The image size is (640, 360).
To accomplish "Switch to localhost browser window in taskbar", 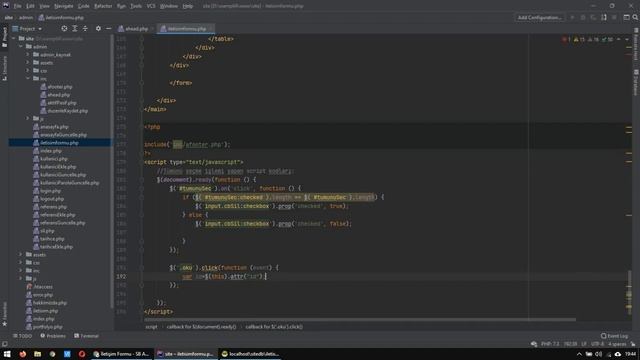I will click(250, 354).
